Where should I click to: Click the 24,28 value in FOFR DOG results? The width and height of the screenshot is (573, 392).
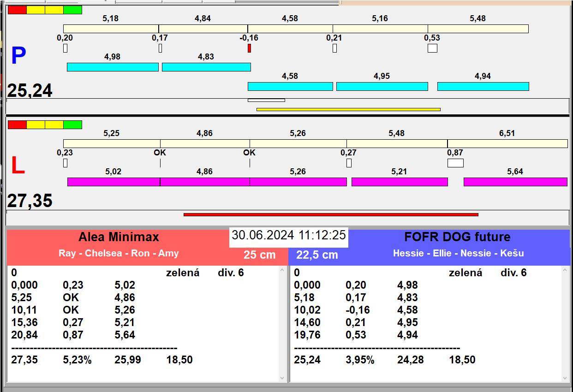[x=411, y=360]
